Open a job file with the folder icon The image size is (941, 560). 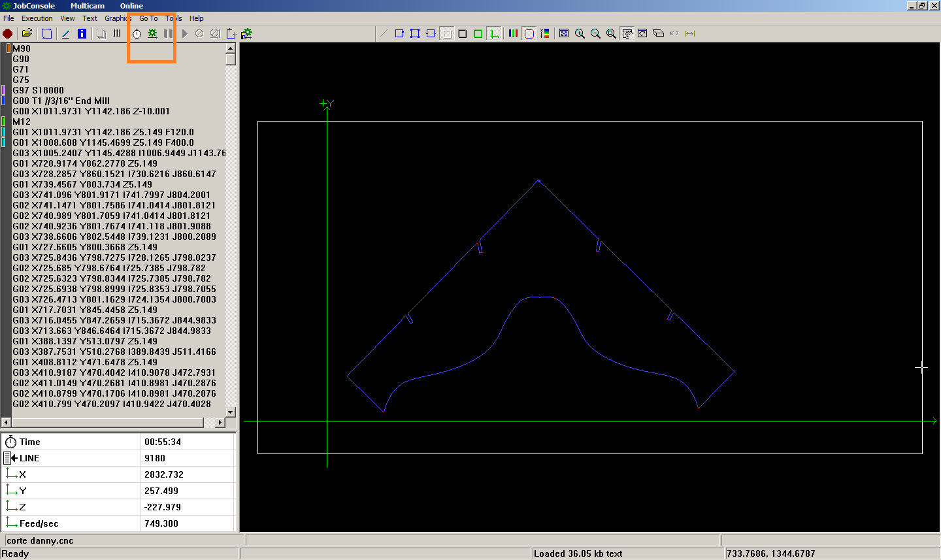tap(27, 33)
